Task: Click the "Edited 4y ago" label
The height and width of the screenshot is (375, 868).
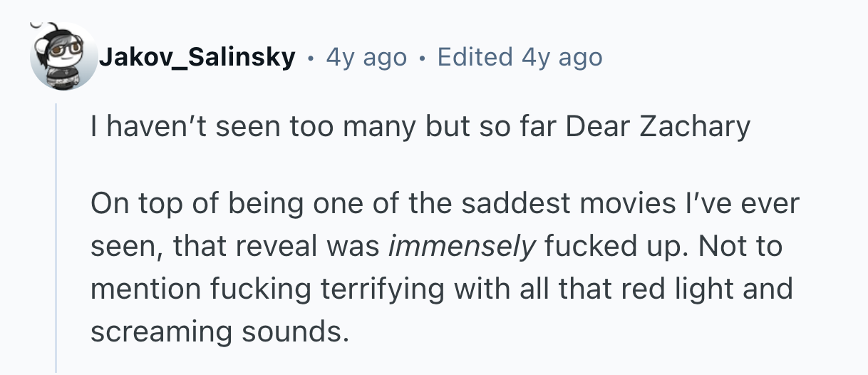Action: click(520, 57)
